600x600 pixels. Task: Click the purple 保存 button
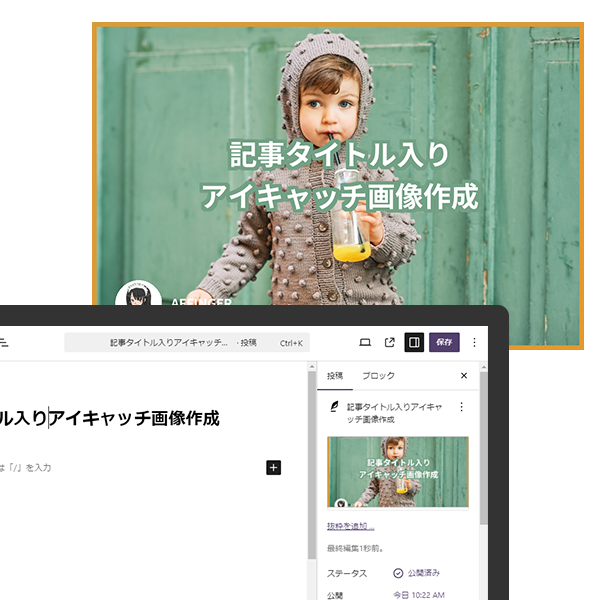(444, 342)
